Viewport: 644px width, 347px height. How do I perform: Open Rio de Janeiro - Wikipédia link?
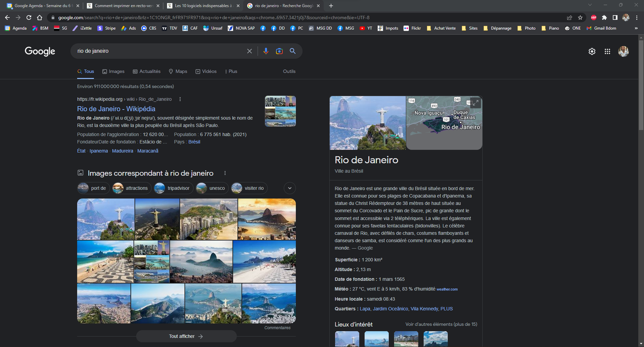pos(116,109)
